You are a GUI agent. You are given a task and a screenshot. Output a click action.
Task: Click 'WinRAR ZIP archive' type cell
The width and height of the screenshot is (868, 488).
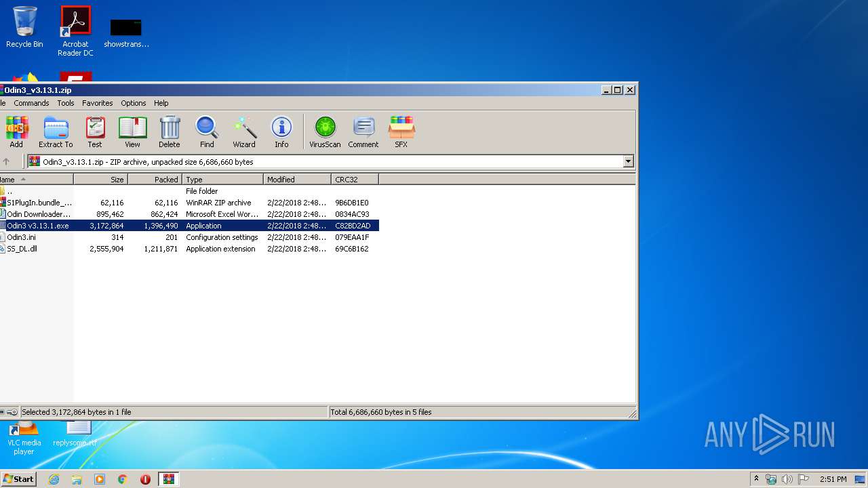click(x=218, y=203)
